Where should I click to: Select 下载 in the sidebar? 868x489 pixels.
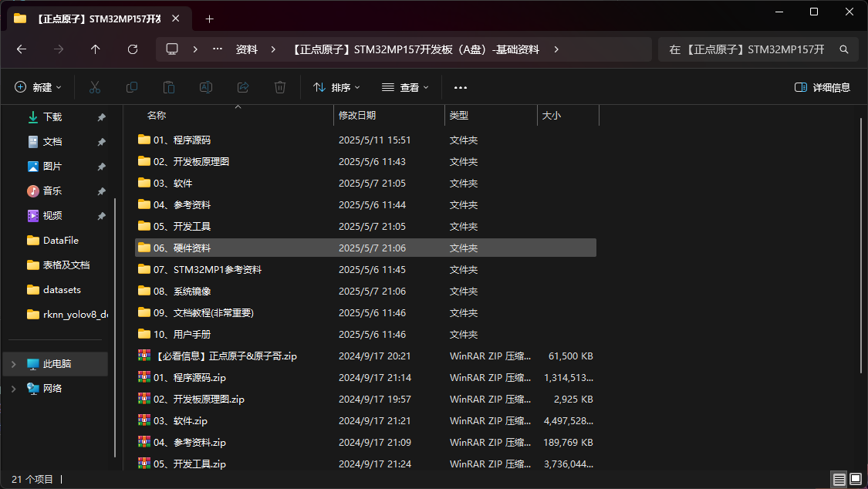(52, 116)
